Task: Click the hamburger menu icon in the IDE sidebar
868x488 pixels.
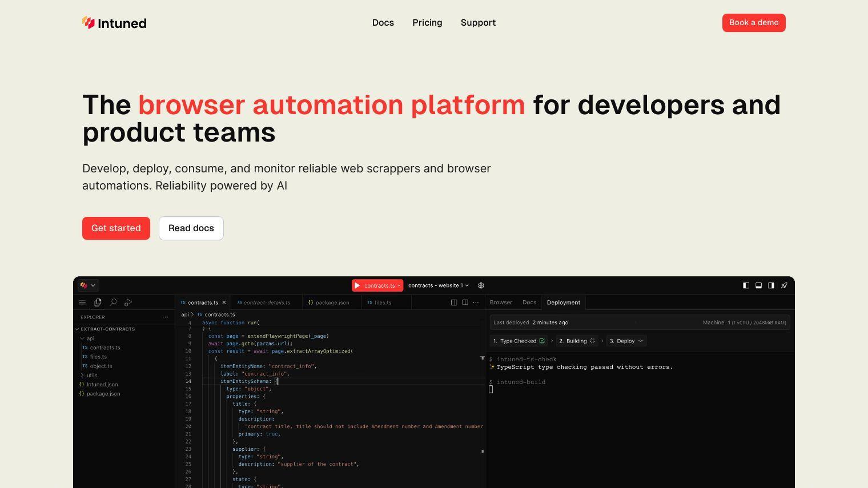Action: pyautogui.click(x=82, y=303)
